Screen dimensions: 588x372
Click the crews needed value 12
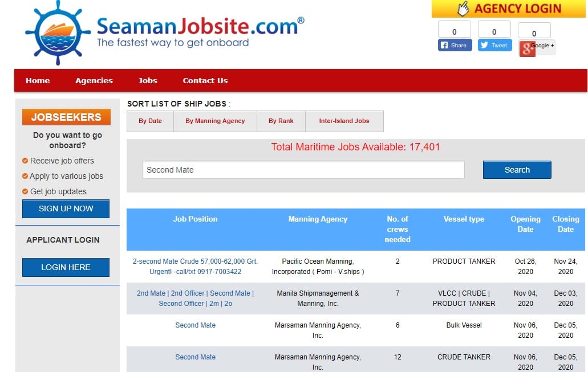(x=398, y=357)
